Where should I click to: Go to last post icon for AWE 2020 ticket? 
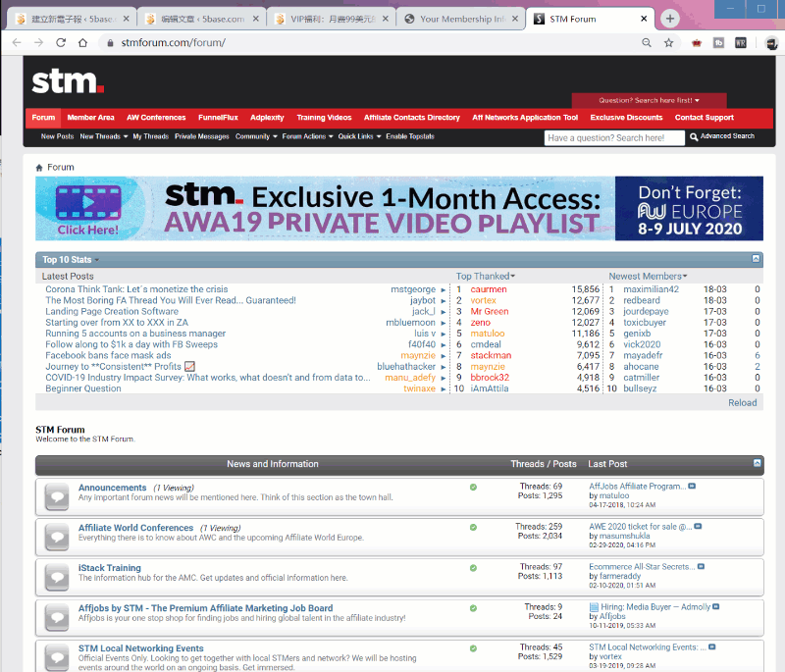pos(698,526)
